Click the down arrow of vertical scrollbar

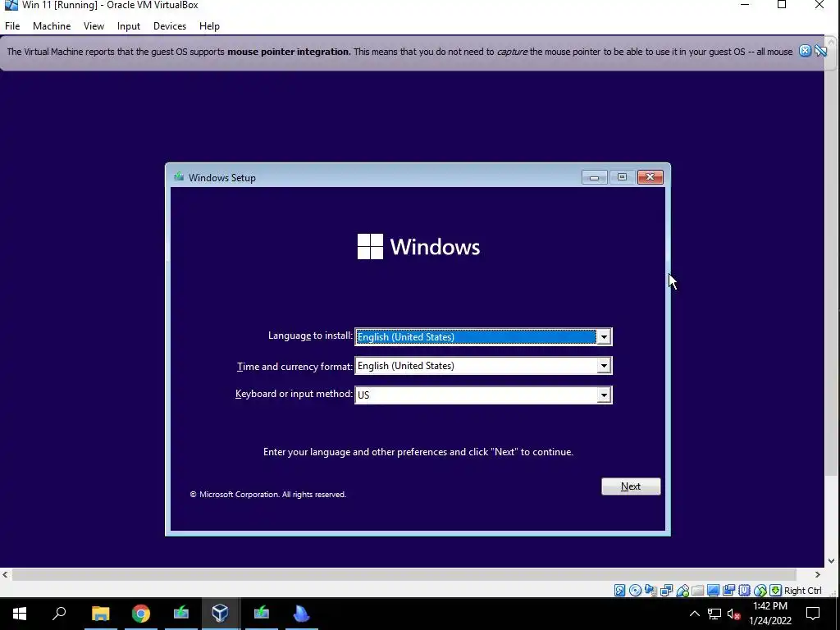click(832, 561)
